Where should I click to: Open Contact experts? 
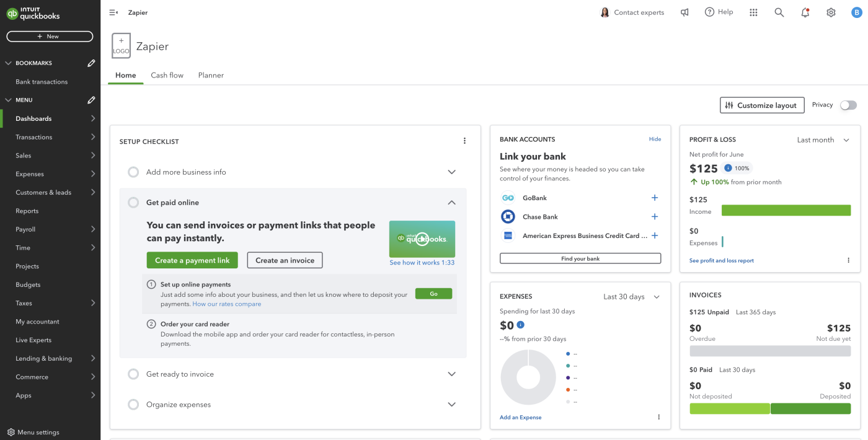[x=632, y=12]
